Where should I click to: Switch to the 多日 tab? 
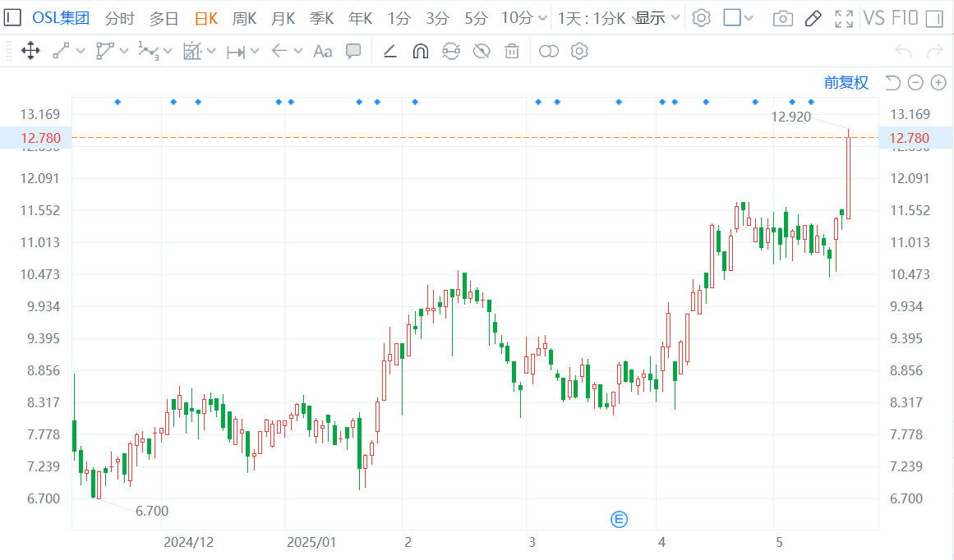(x=164, y=19)
